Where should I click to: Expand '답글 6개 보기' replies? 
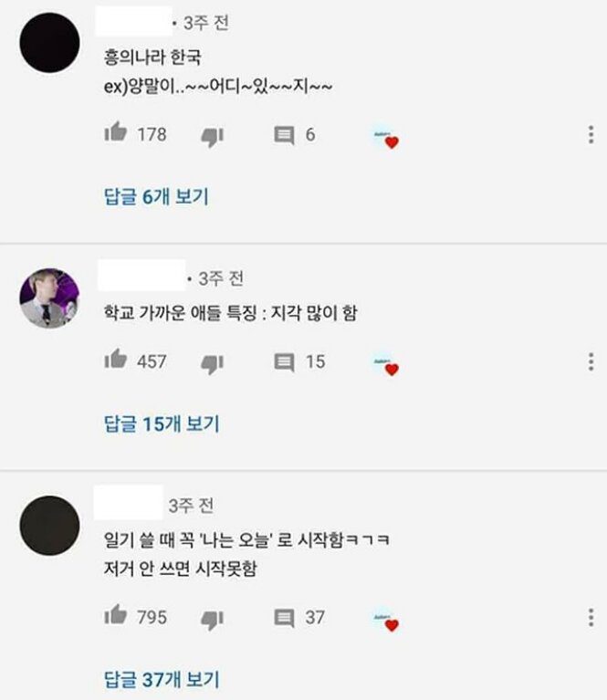[x=156, y=197]
